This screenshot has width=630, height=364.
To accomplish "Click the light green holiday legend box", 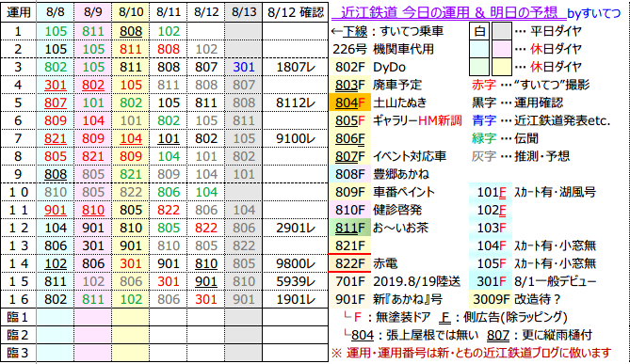I will (x=479, y=67).
